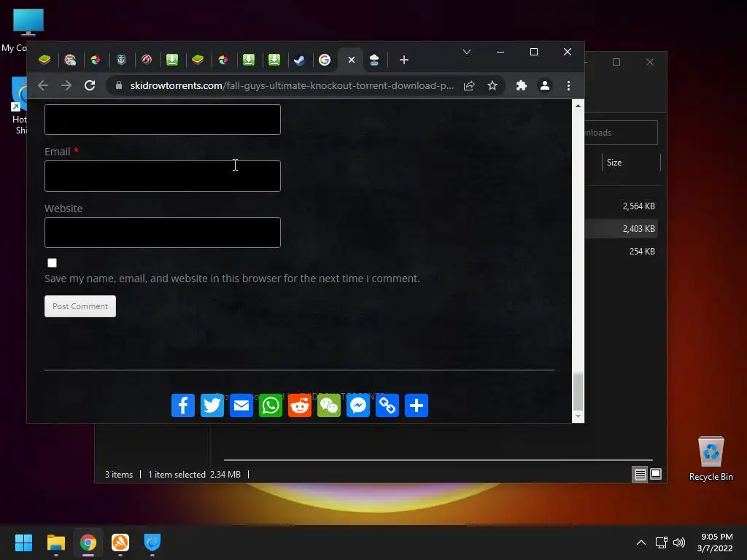Open the tab search dropdown chevron
The width and height of the screenshot is (747, 560).
(467, 52)
